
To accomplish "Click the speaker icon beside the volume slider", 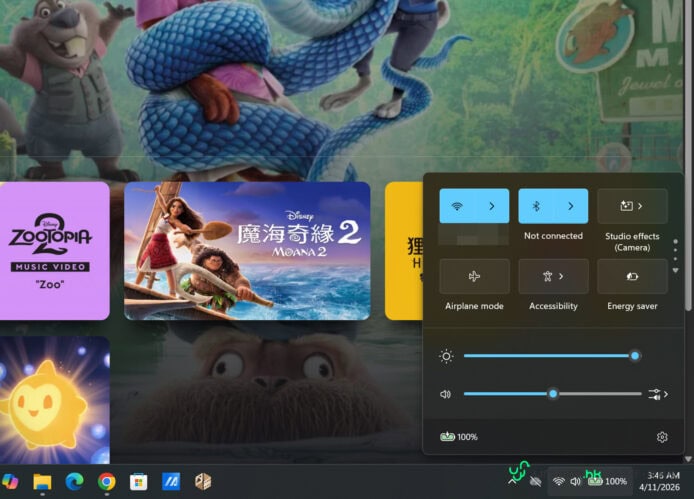I will tap(445, 394).
